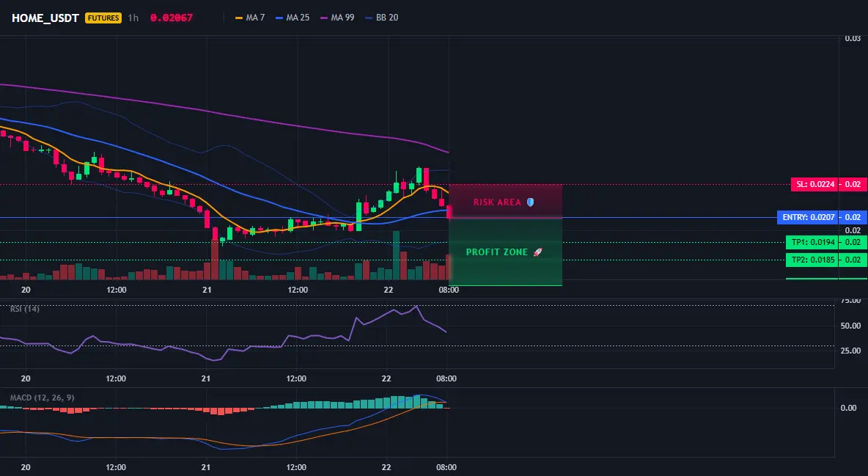868x476 pixels.
Task: Select the 1h timeframe label
Action: click(x=133, y=18)
